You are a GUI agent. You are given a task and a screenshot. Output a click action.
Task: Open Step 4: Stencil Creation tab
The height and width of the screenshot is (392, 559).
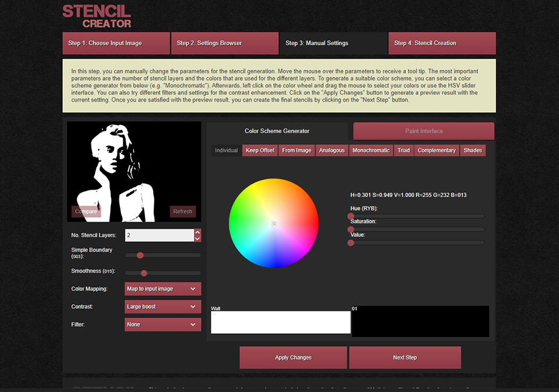click(x=441, y=43)
